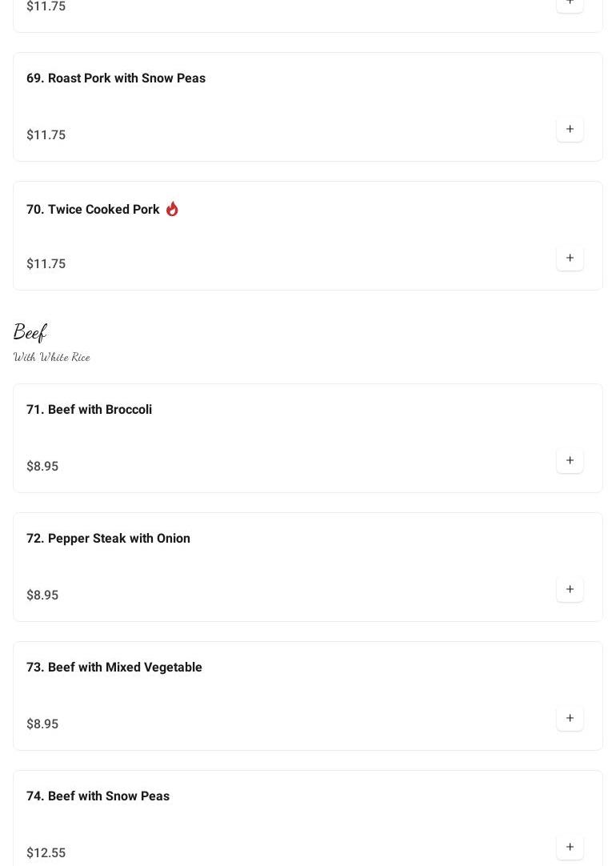Screen dimensions: 616x866
Task: View 72. Pepper Steak with Onion item
Action: pos(108,539)
